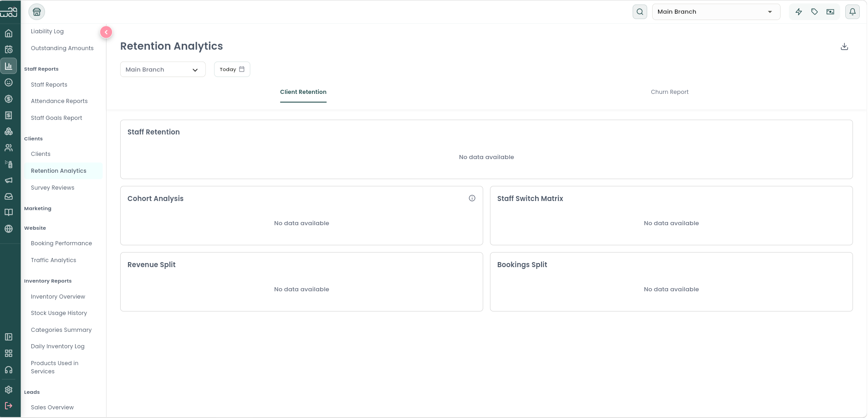
Task: Open the home icon in the left rail
Action: 9,33
